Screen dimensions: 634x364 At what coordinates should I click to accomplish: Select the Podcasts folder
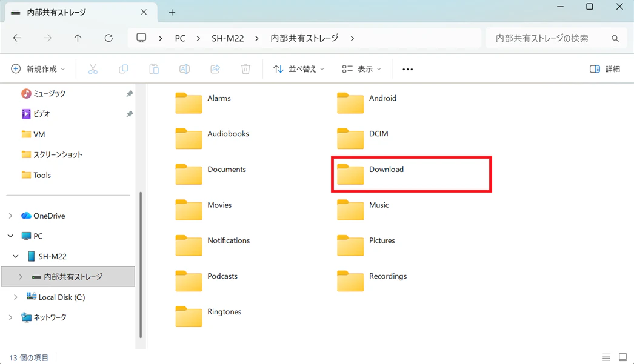pyautogui.click(x=207, y=280)
